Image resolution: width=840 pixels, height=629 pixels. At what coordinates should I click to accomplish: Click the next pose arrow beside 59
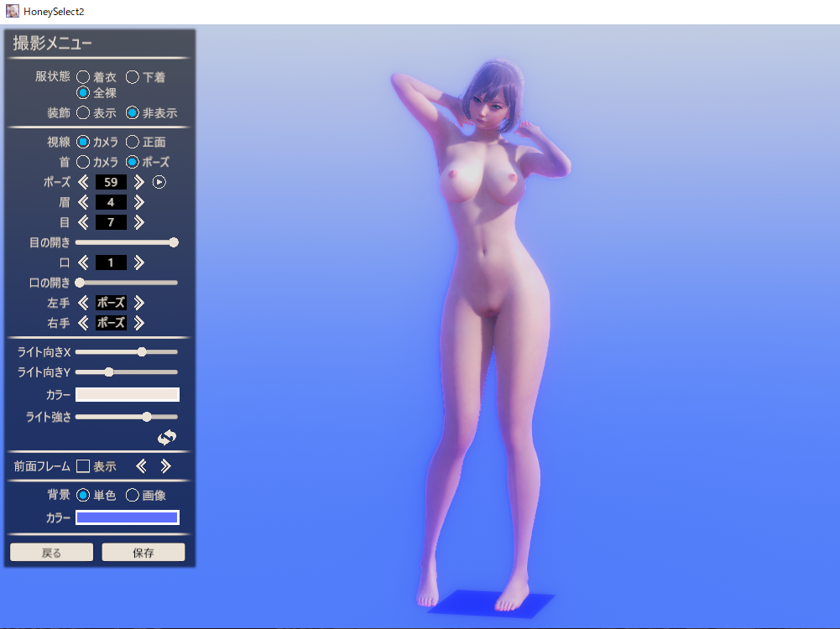click(139, 182)
